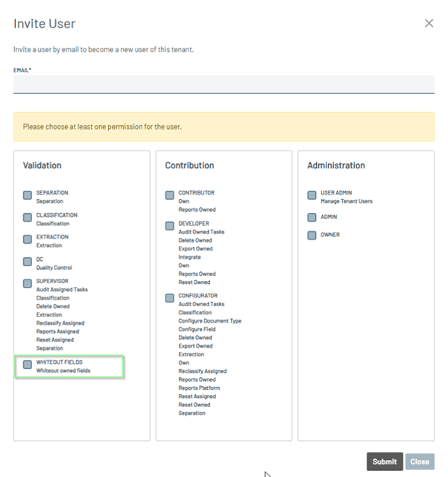This screenshot has width=448, height=477.
Task: Enable the Separation permission checkbox
Action: pos(28,195)
